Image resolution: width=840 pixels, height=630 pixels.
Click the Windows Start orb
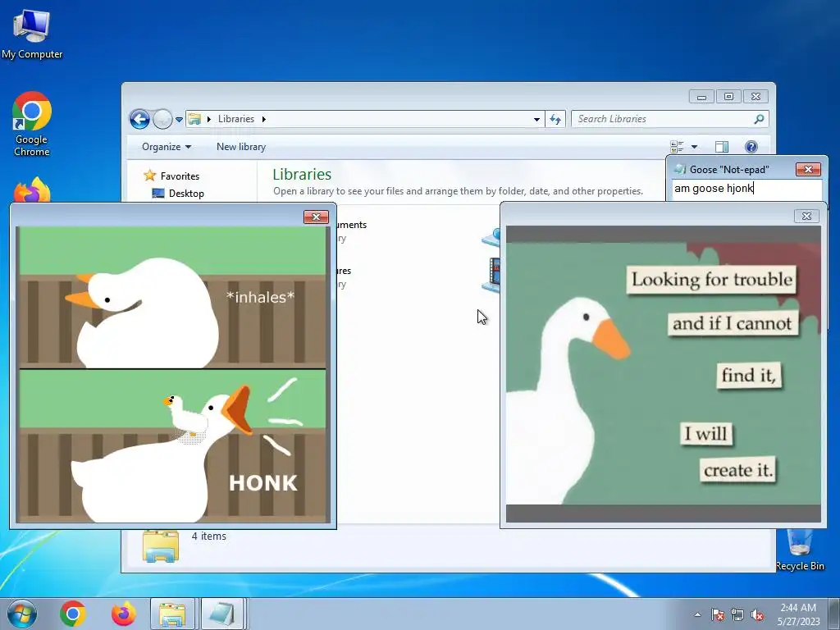coord(22,614)
